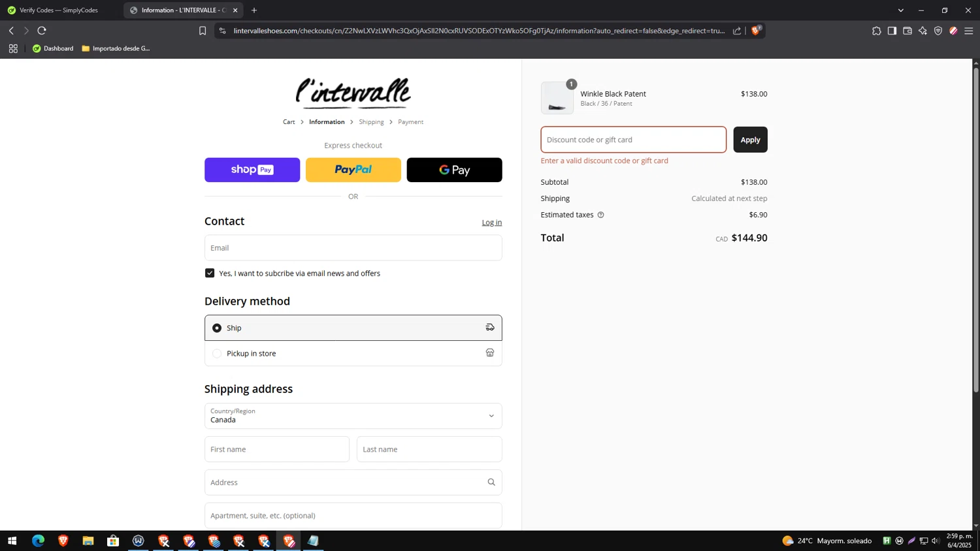The width and height of the screenshot is (980, 551).
Task: Click the Winkle Black Patent product thumbnail
Action: pyautogui.click(x=557, y=98)
